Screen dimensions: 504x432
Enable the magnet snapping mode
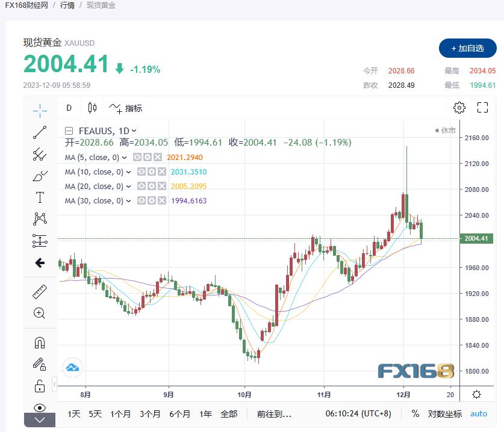40,342
